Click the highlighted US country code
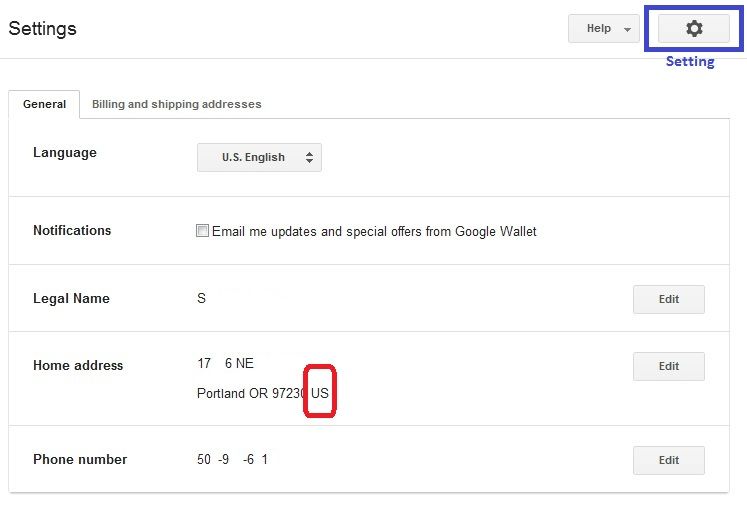747x517 pixels. point(320,393)
